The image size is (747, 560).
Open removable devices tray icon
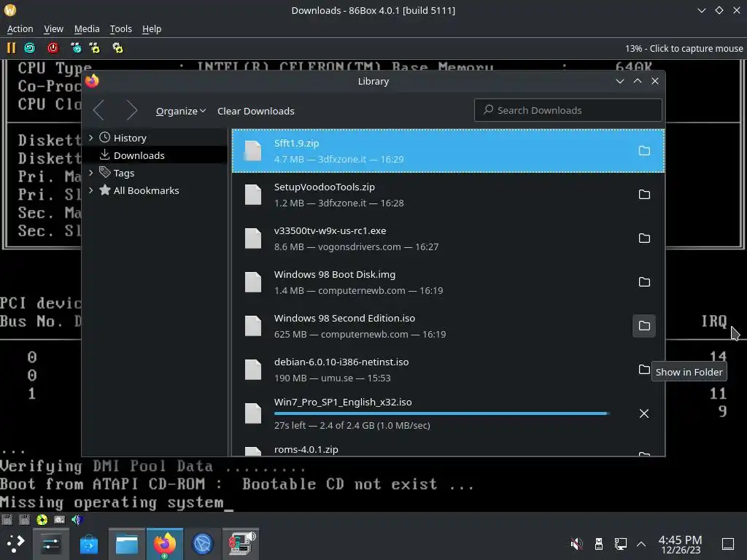pyautogui.click(x=599, y=544)
